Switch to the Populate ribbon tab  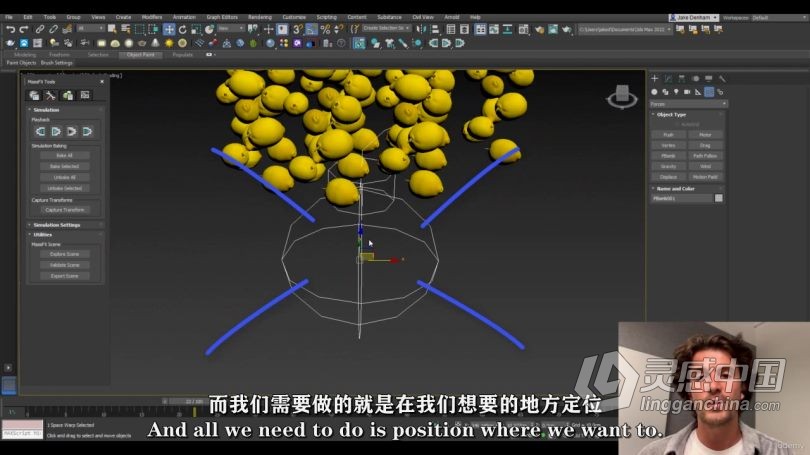(x=182, y=54)
